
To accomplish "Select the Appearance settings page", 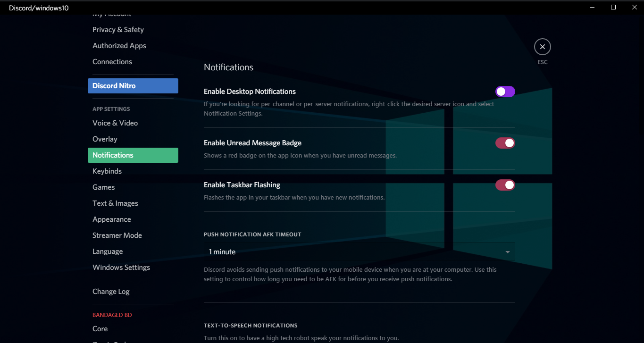I will pos(112,219).
